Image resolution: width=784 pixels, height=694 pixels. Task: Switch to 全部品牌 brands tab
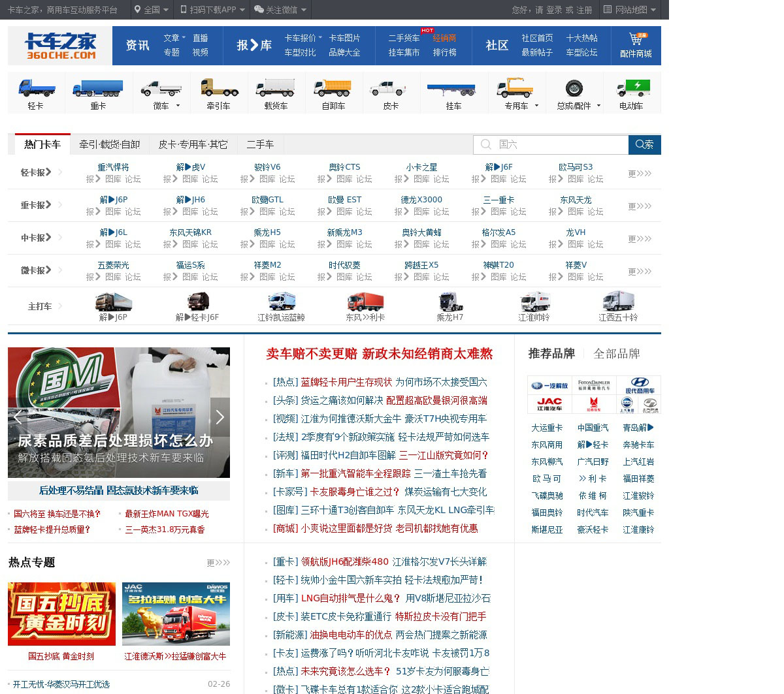(617, 354)
